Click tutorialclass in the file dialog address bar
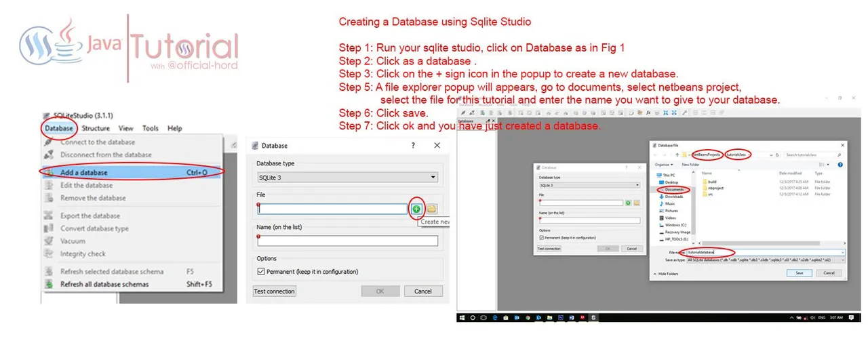The width and height of the screenshot is (868, 347). coord(737,155)
